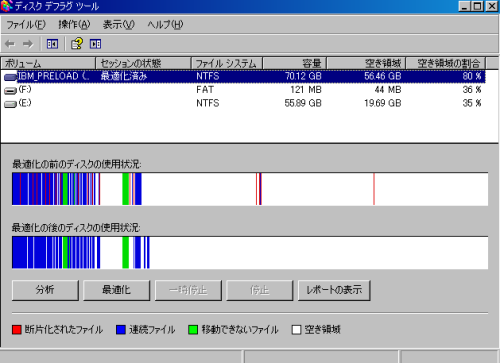Open the ヘルプ(H) menu
The image size is (500, 363).
tap(165, 24)
